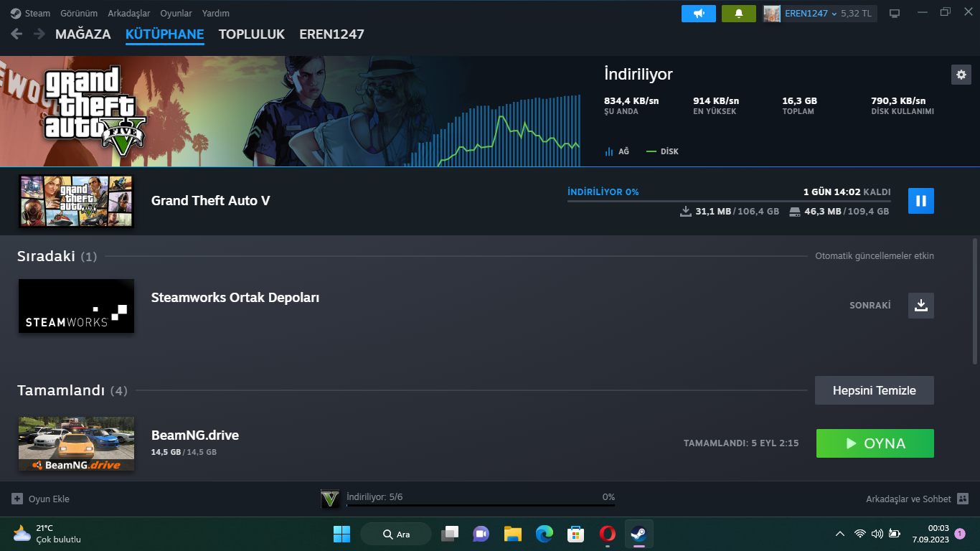The height and width of the screenshot is (551, 980).
Task: Open Microsoft Edge from the taskbar
Action: 545,534
